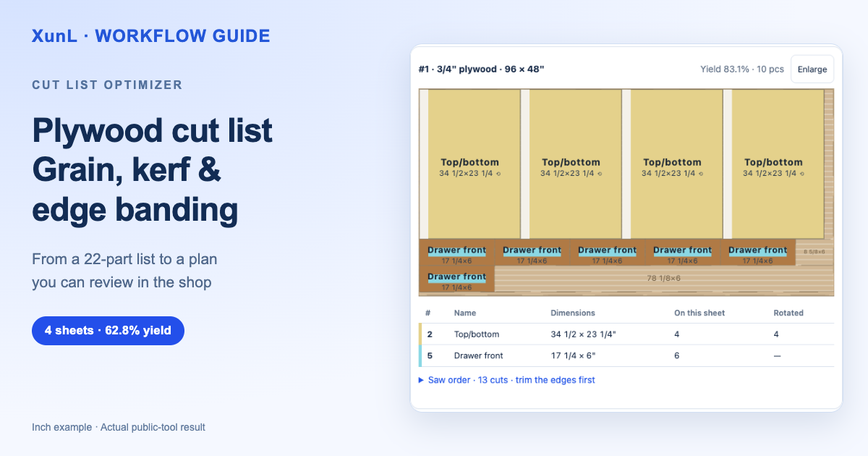Click the small 8 5/8×6 offcut
The height and width of the screenshot is (456, 868).
[x=814, y=252]
